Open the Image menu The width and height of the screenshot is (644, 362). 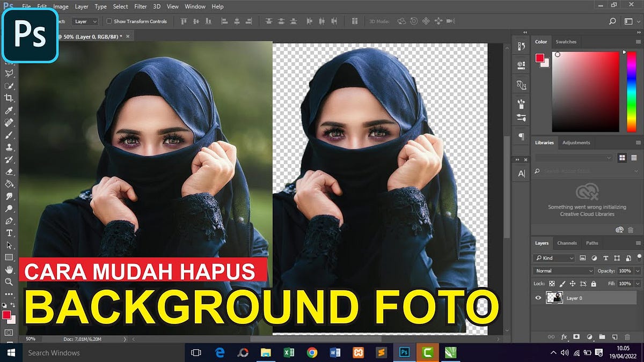(61, 6)
